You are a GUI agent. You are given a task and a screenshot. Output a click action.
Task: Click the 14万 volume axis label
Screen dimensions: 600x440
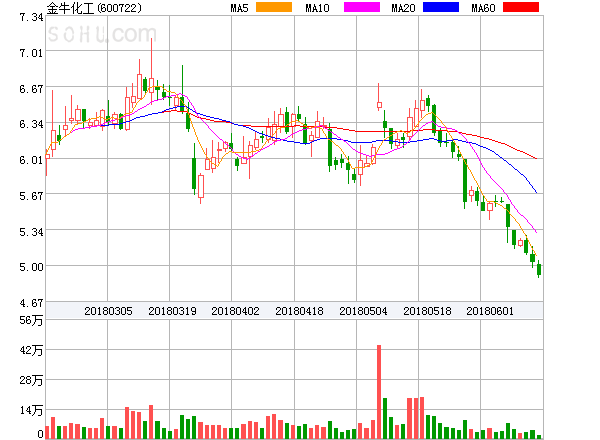(x=31, y=410)
